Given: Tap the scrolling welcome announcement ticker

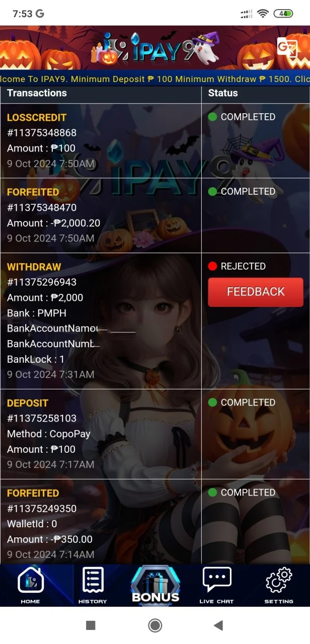Looking at the screenshot, I should coord(155,79).
